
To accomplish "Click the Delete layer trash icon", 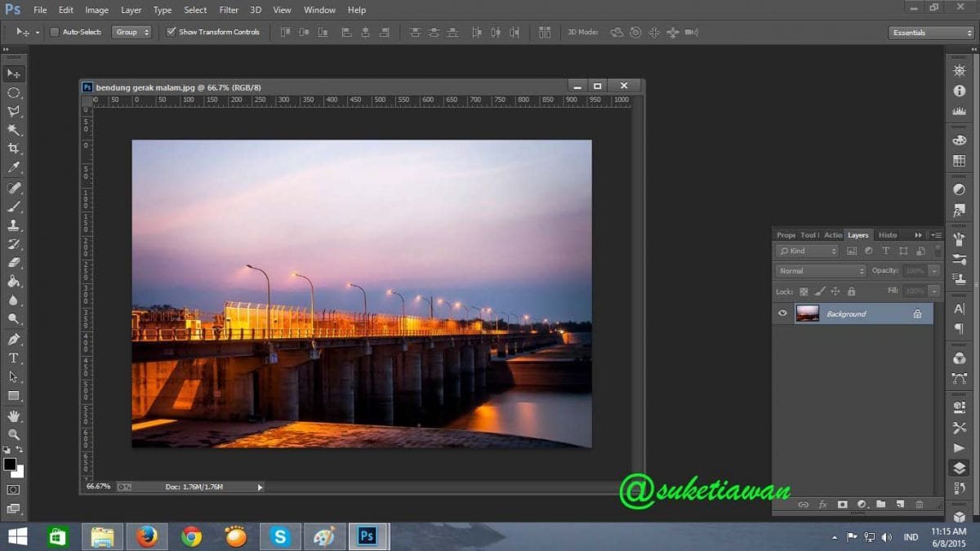I will (920, 504).
